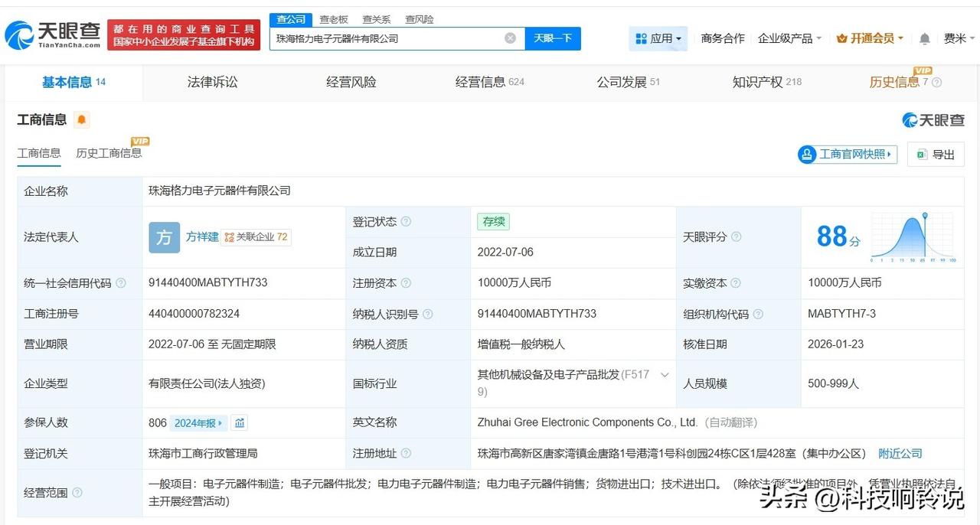980x525 pixels.
Task: Switch to the 法律诉讼 tab
Action: tap(212, 82)
